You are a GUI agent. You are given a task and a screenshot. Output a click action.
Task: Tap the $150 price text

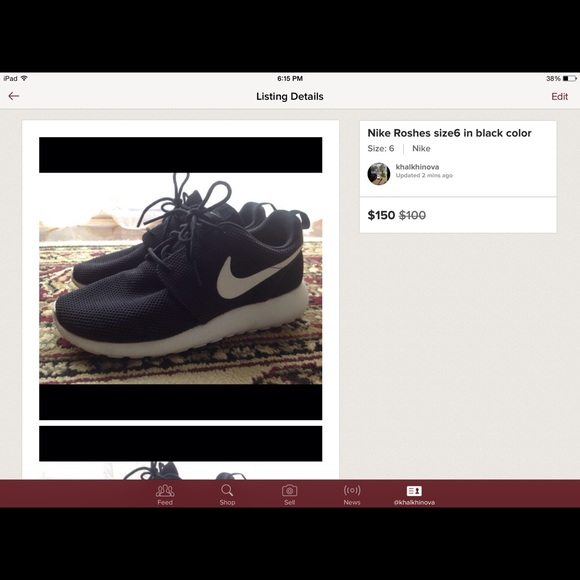pyautogui.click(x=381, y=215)
